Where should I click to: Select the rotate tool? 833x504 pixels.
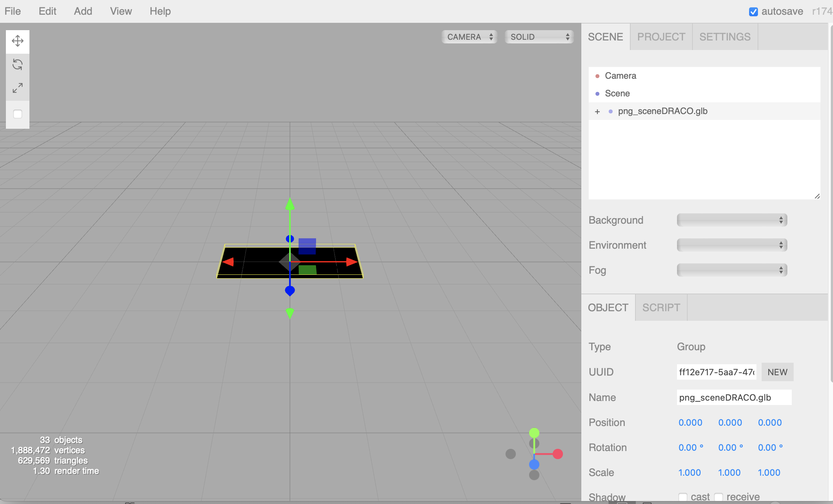[x=18, y=64]
